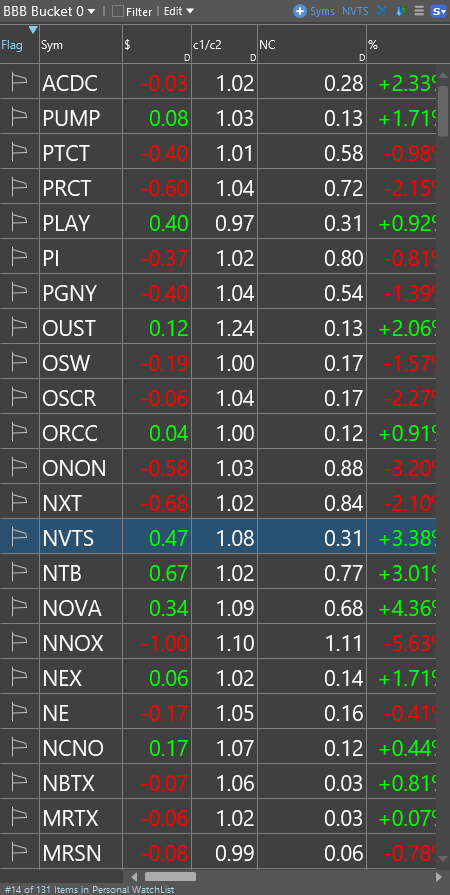Screen dimensions: 450x895
Task: Click the status bar item count text
Action: pyautogui.click(x=89, y=889)
